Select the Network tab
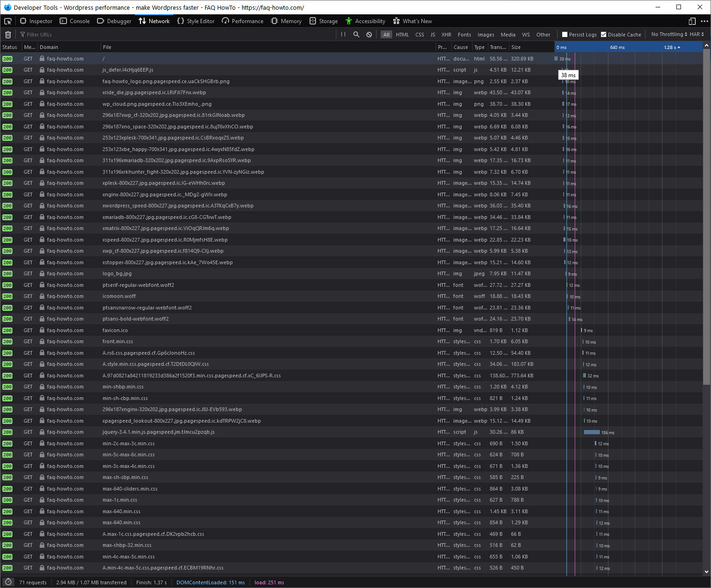Image resolution: width=711 pixels, height=588 pixels. click(154, 21)
